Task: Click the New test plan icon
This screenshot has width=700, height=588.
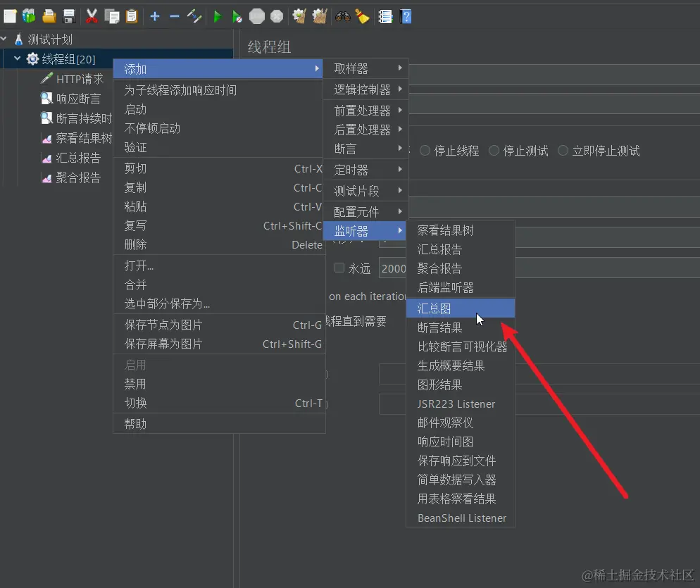Action: [10, 16]
